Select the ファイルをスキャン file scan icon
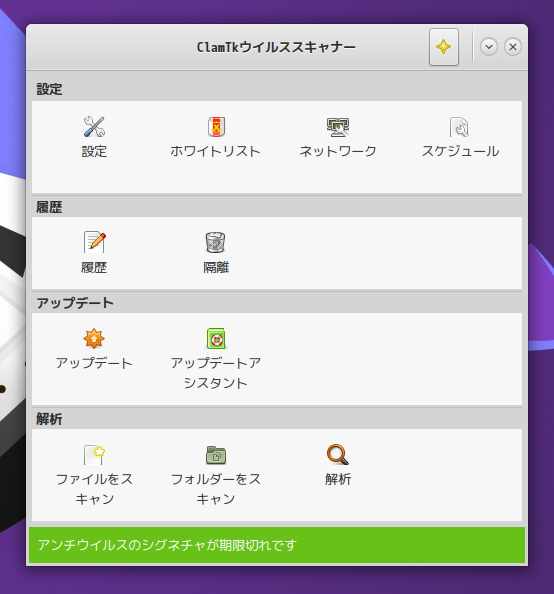 pos(94,455)
